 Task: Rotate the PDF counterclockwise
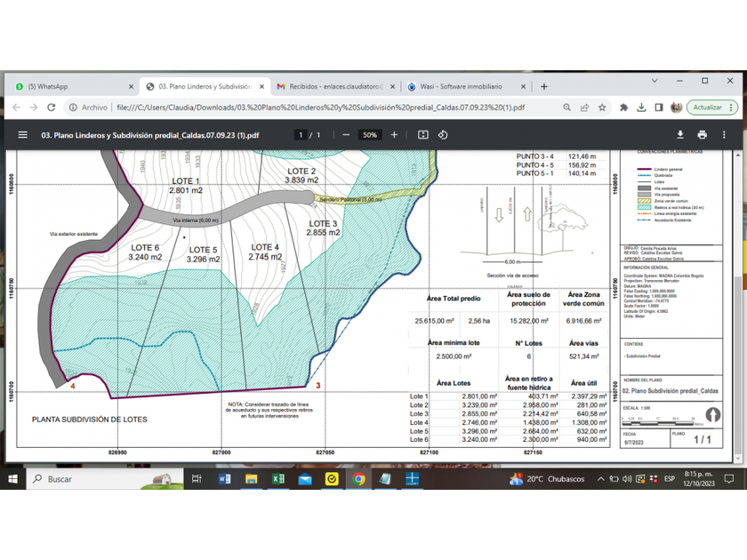(x=443, y=135)
